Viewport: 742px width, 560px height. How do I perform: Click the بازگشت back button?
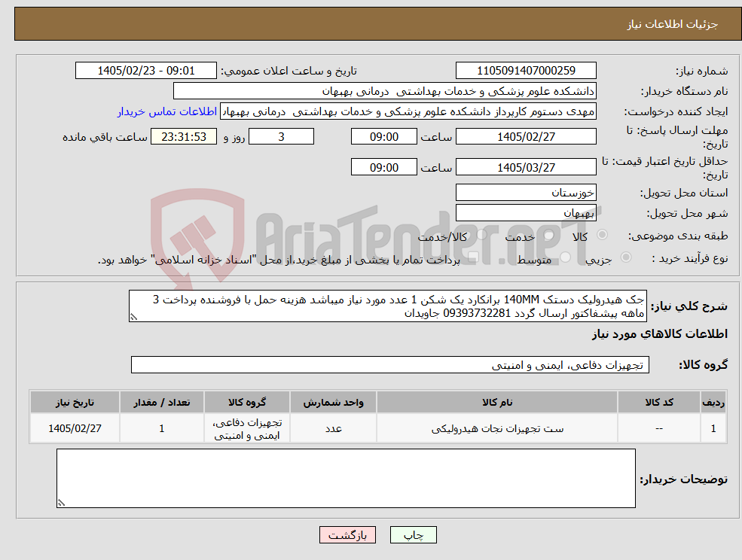coord(347,535)
